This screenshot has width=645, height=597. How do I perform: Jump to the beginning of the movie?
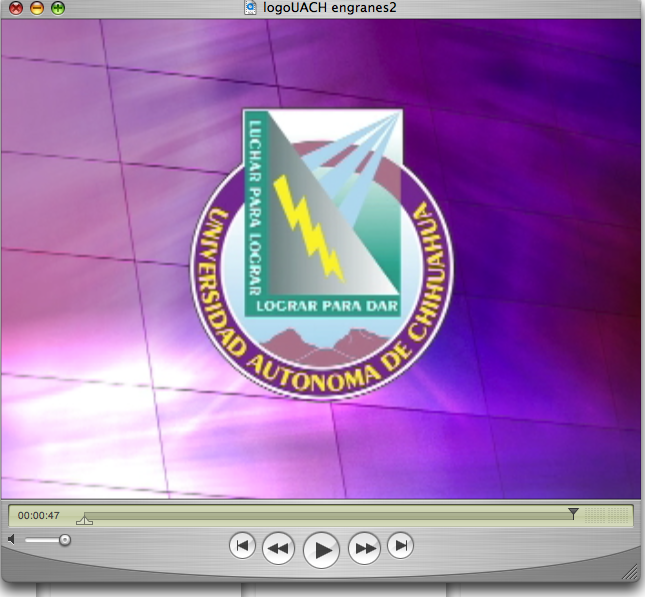tap(242, 546)
